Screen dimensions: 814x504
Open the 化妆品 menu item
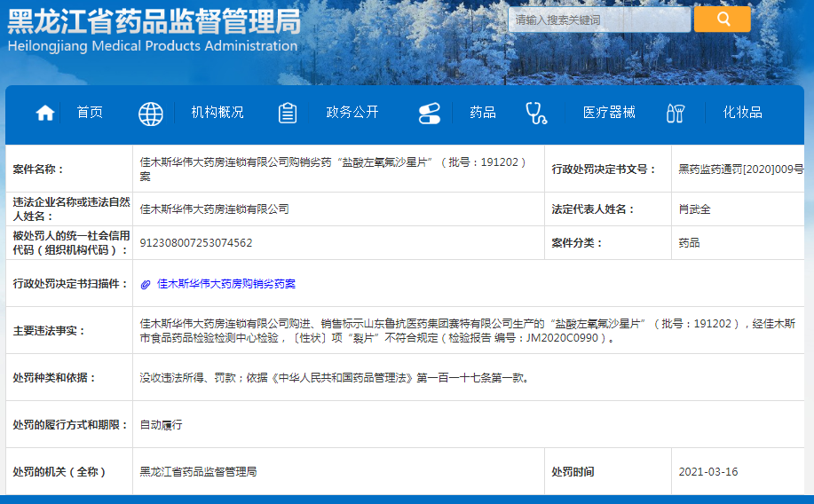tap(742, 112)
